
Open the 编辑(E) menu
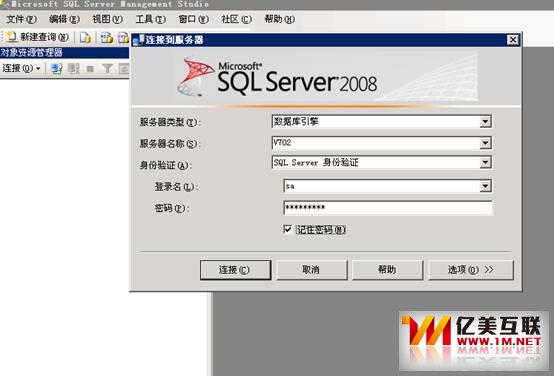[x=64, y=19]
